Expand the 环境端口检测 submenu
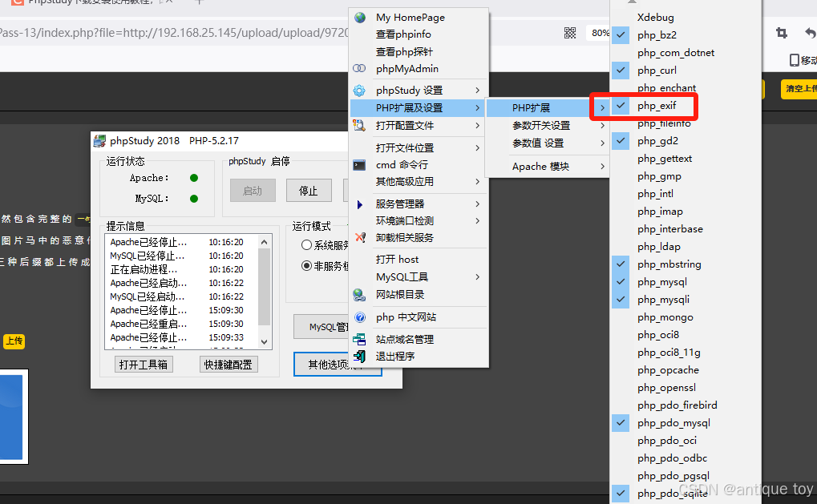The height and width of the screenshot is (504, 817). click(419, 221)
